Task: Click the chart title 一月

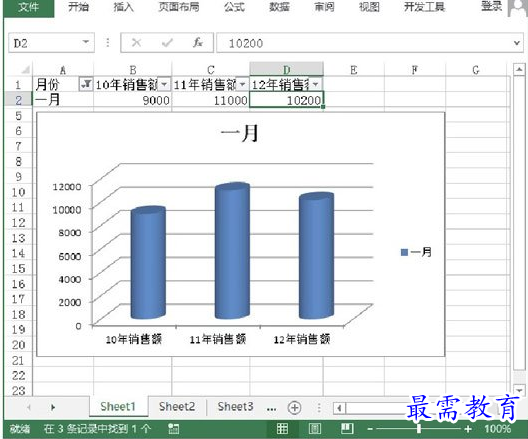Action: pos(239,133)
